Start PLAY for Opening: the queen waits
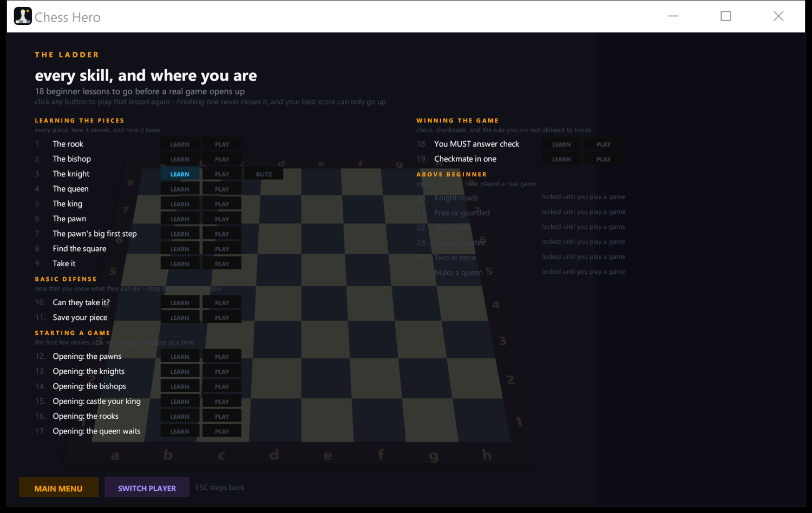The image size is (812, 513). 222,431
